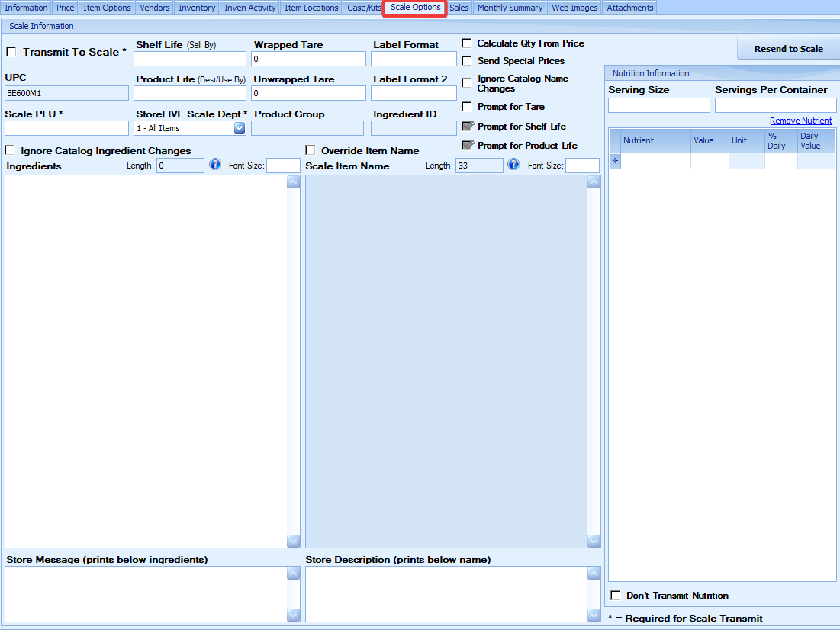Click the new row asterisk in nutrient grid
Viewport: 840px width, 630px height.
point(615,161)
